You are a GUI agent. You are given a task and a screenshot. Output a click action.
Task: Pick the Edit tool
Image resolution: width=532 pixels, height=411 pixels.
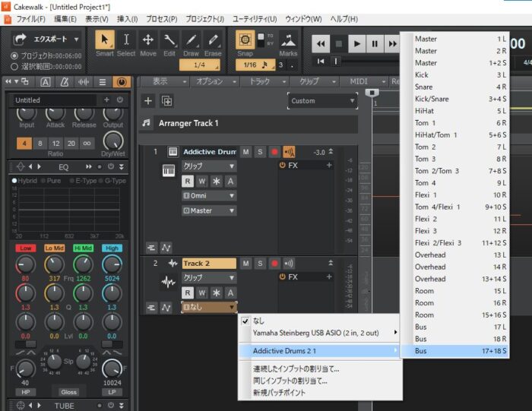click(x=169, y=40)
